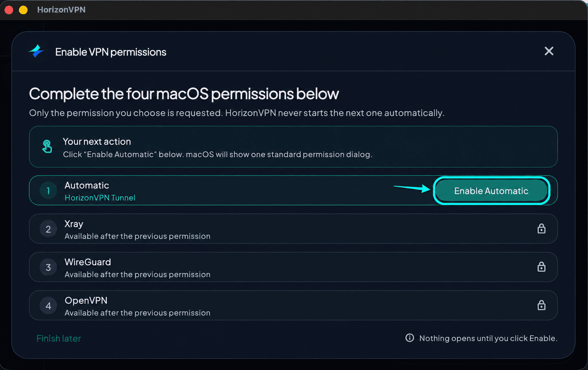Choose the Finish later link

(x=59, y=338)
